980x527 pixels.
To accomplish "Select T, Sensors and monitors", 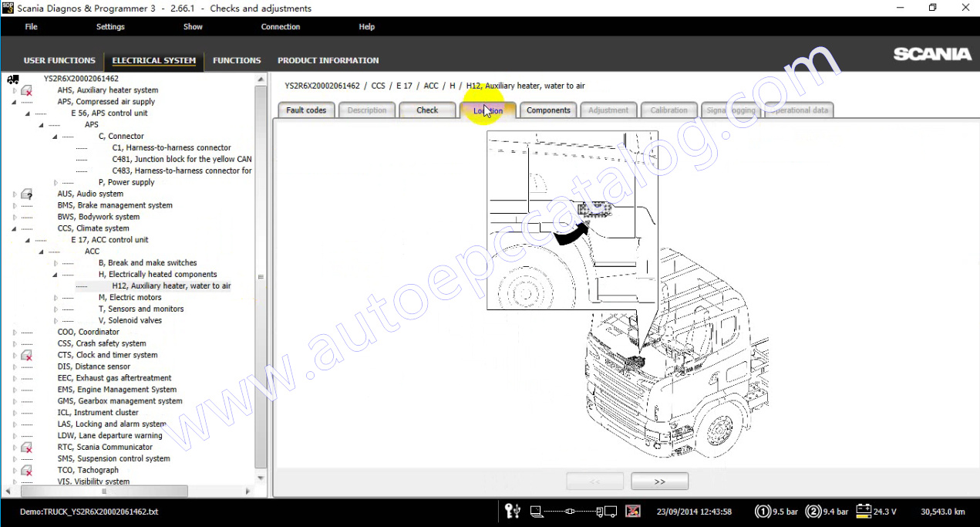I will pyautogui.click(x=141, y=309).
